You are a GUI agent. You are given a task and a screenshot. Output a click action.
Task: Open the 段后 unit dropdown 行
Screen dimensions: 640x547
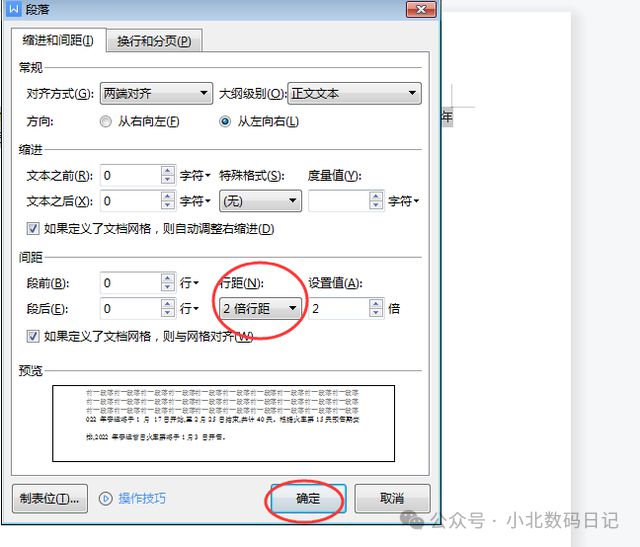tap(189, 309)
